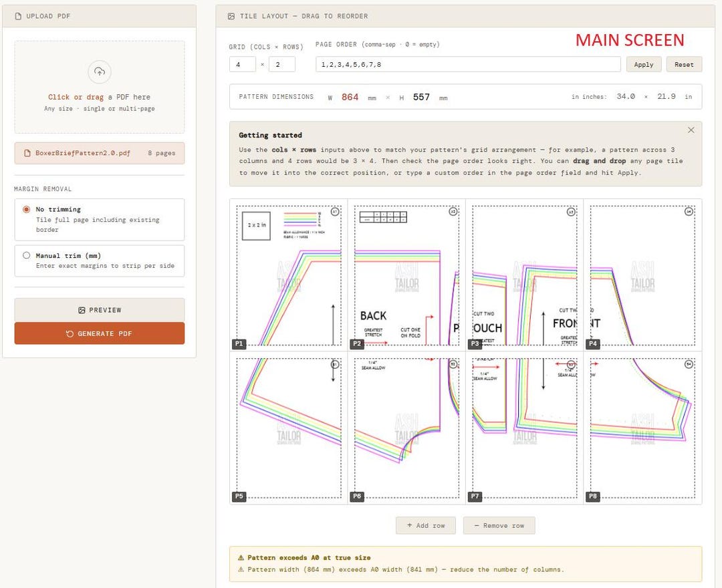Click the upload cloud icon
Screen dimensions: 722x588
coord(100,71)
